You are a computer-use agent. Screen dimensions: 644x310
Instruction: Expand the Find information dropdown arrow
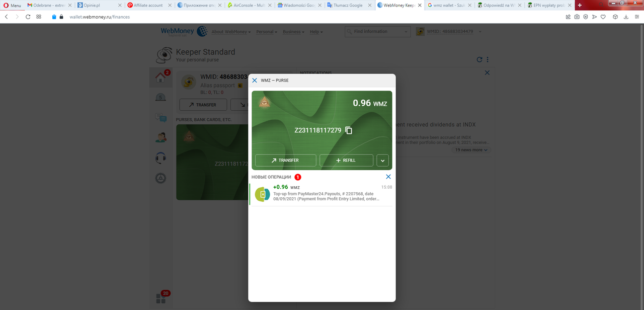[407, 32]
